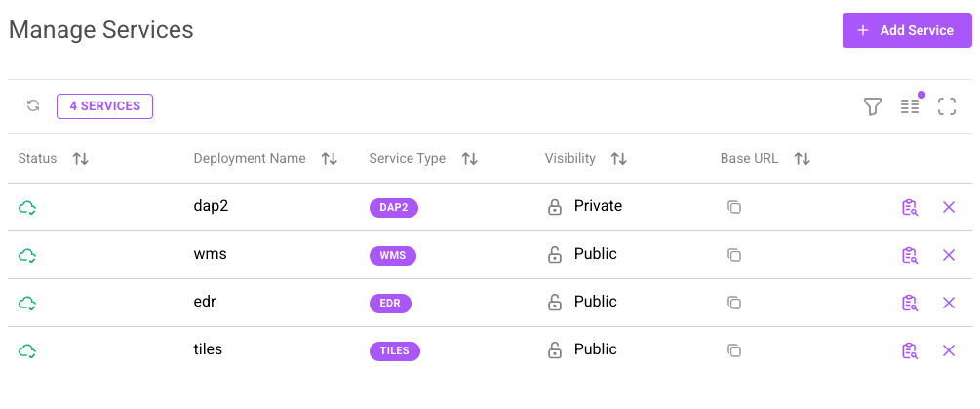Click the Add Service button
Screen dimensions: 980x409
(x=907, y=30)
